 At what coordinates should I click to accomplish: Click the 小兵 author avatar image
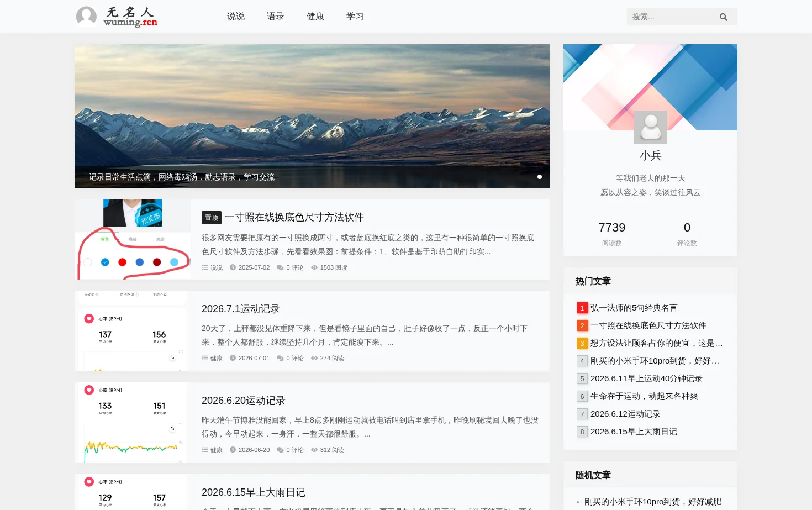[650, 127]
